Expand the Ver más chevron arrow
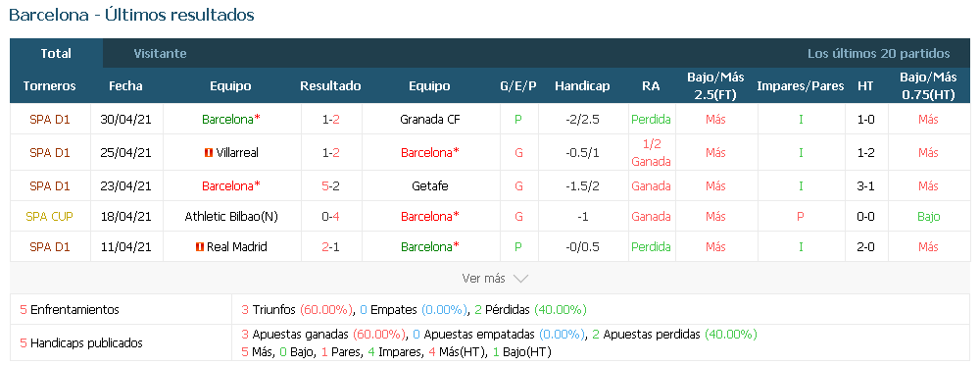The image size is (980, 366). pyautogui.click(x=520, y=279)
